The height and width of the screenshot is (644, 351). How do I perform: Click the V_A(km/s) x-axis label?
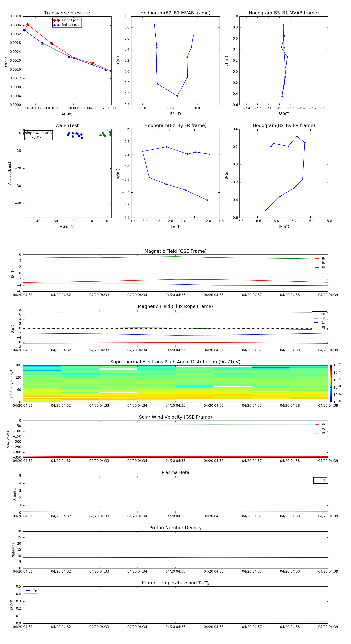click(x=67, y=227)
